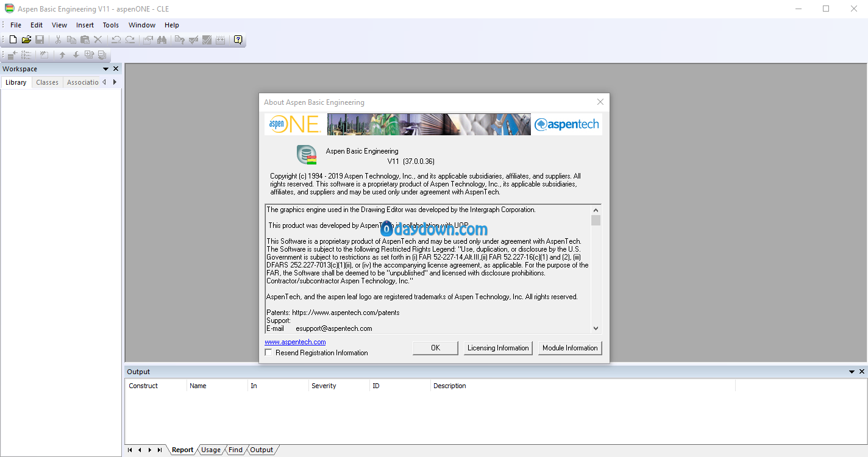Click the license text scrollbar thumb

(596, 220)
